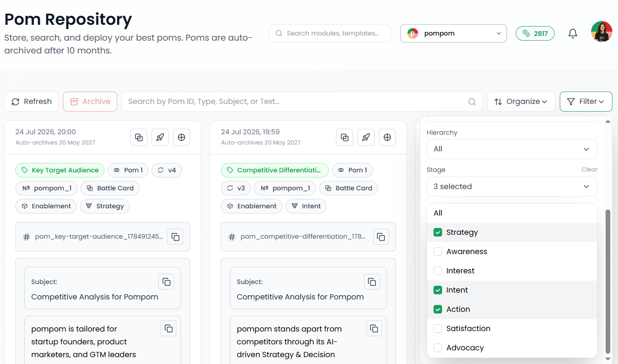618x364 pixels.
Task: Open the Hierarchy dropdown showing All
Action: tap(512, 149)
